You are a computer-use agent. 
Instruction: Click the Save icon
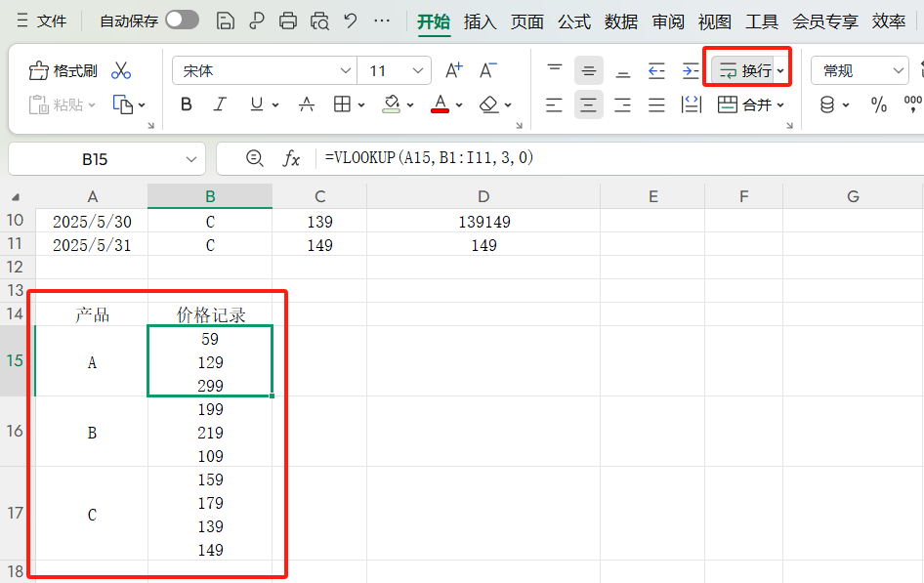[225, 20]
